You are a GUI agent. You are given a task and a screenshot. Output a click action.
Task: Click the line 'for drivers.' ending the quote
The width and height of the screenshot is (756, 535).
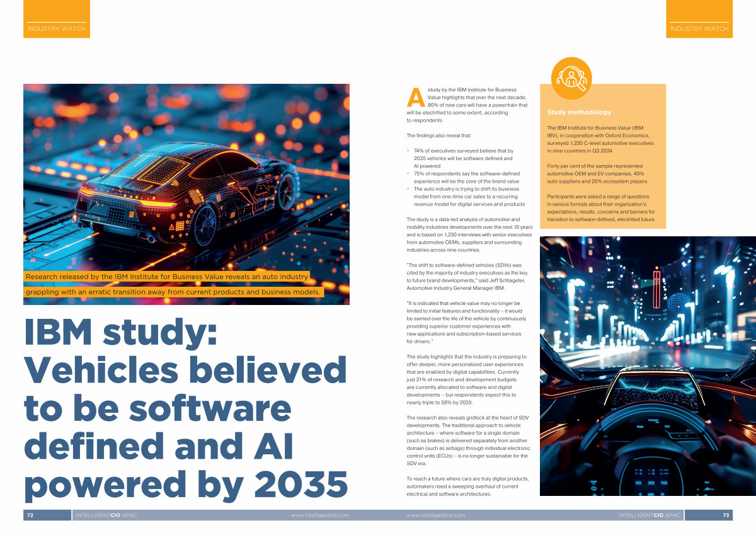[x=420, y=341]
